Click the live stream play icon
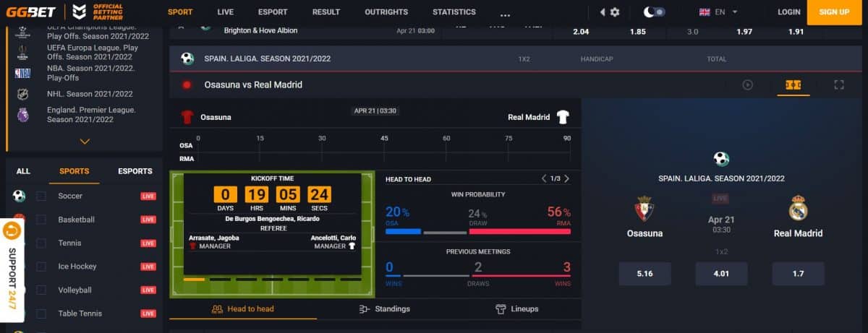868x333 pixels. point(747,85)
